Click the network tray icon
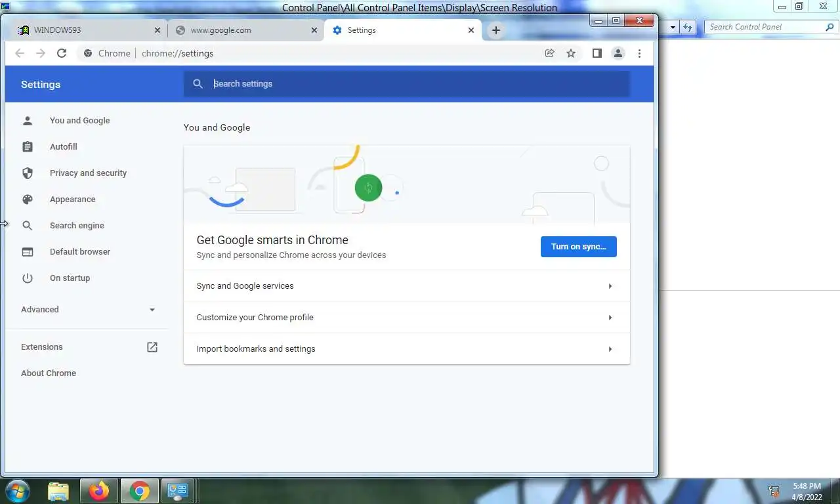Viewport: 840px width, 504px height. tap(774, 491)
